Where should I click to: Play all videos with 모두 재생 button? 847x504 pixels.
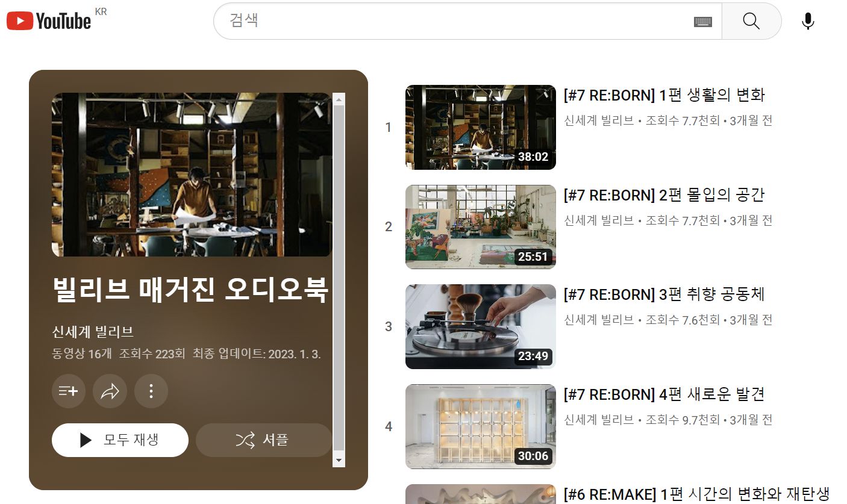pyautogui.click(x=120, y=440)
